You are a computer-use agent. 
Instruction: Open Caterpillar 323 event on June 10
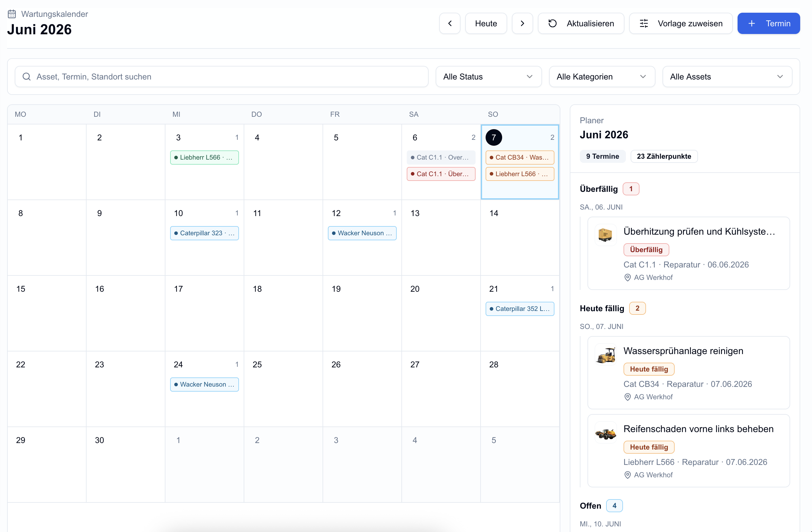[204, 233]
